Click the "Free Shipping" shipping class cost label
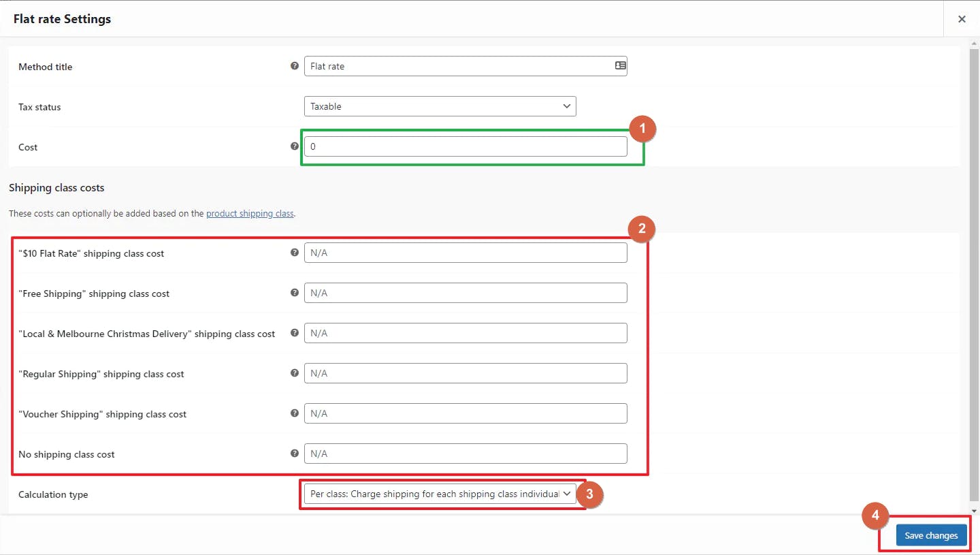 click(94, 294)
